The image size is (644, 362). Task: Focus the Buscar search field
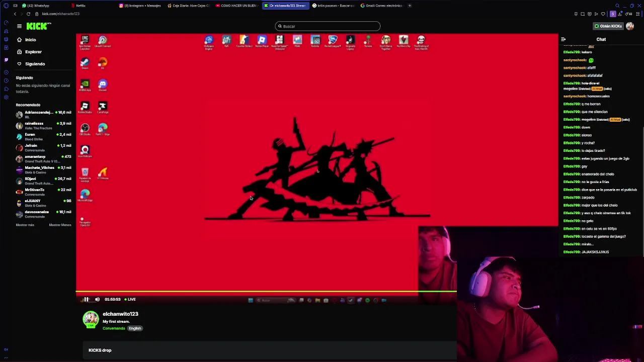pos(328,26)
